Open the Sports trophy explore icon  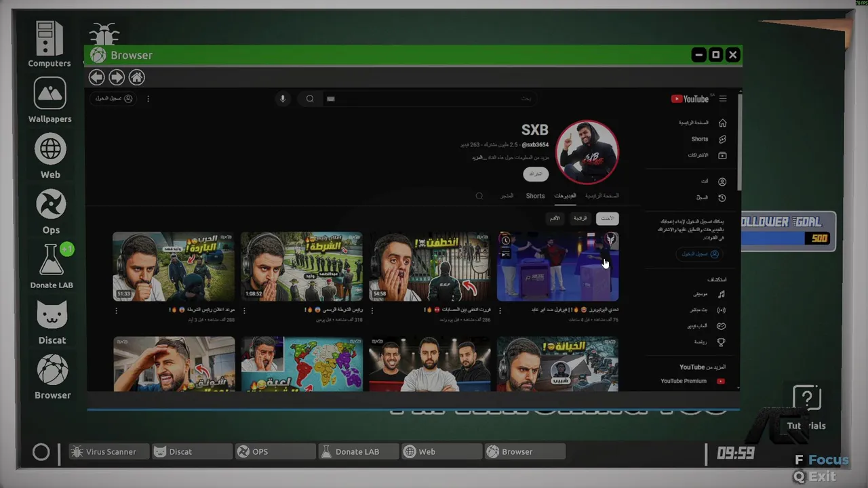tap(722, 342)
